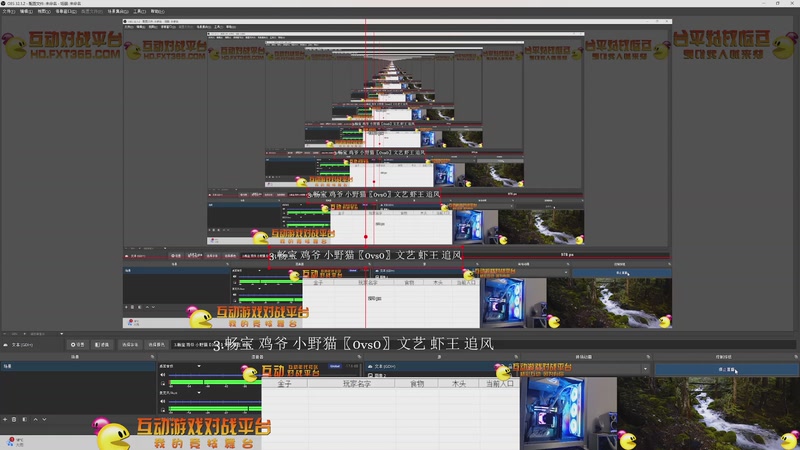The height and width of the screenshot is (450, 800).
Task: Click the move scene down arrow
Action: (x=44, y=419)
